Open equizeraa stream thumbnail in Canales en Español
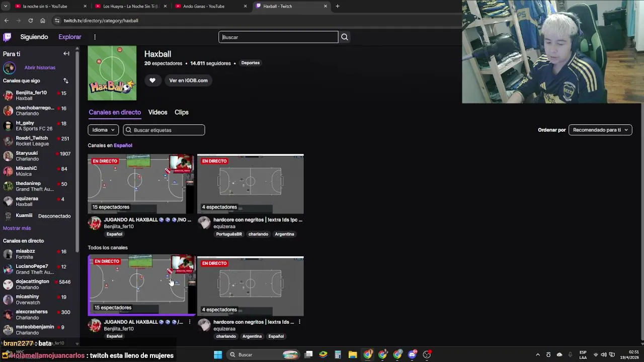644x362 pixels. (x=251, y=184)
